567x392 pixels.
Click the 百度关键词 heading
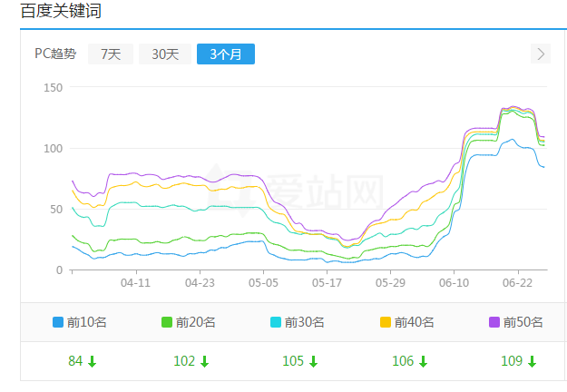tap(61, 13)
